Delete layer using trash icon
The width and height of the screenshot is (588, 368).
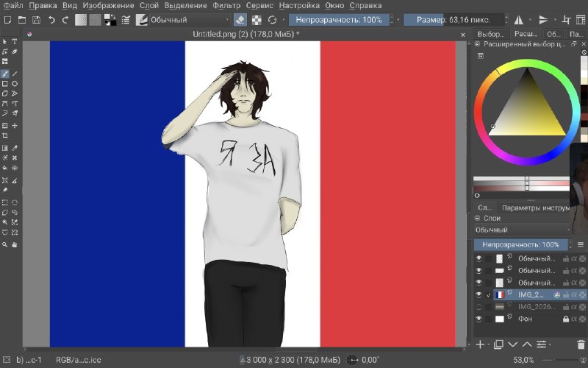[x=581, y=344]
